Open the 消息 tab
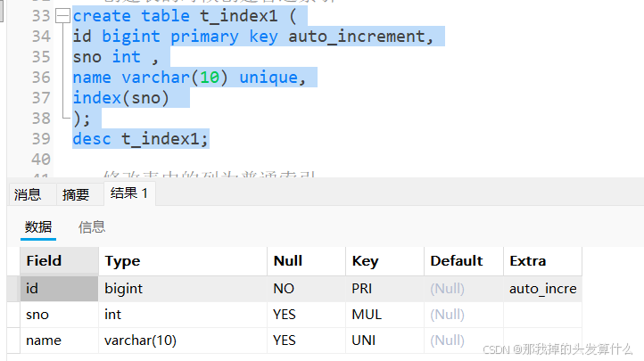Viewport: 644px width, 361px height. pos(28,194)
